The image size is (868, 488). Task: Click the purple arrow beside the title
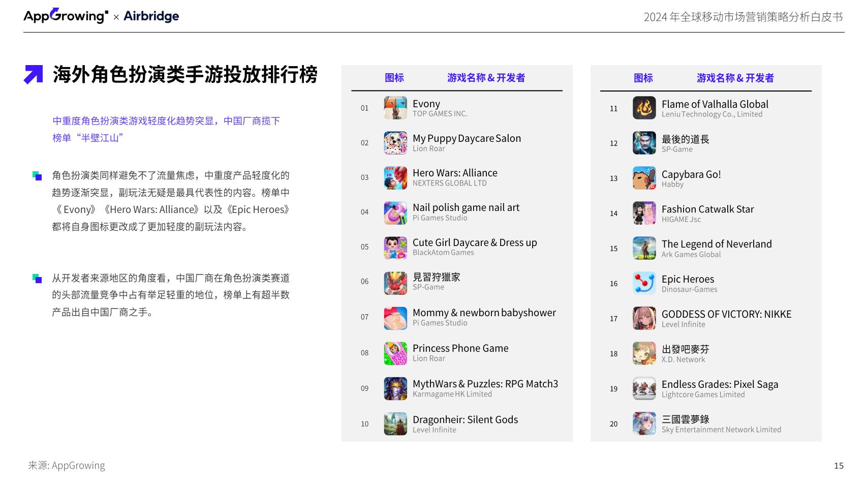pos(34,74)
